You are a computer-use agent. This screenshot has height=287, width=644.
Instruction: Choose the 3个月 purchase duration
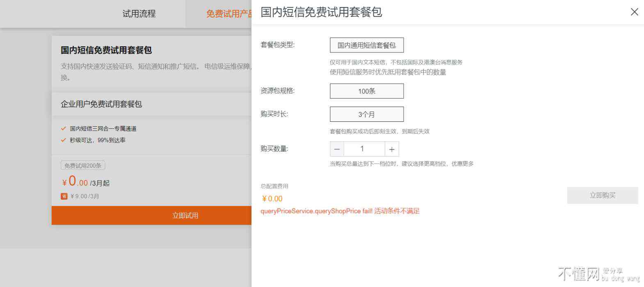click(366, 114)
